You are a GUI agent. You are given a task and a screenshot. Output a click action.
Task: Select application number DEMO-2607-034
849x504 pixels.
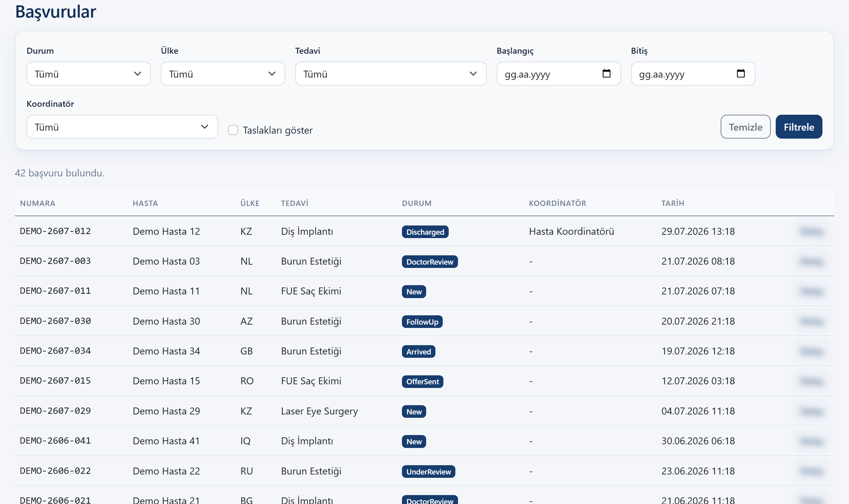coord(55,351)
